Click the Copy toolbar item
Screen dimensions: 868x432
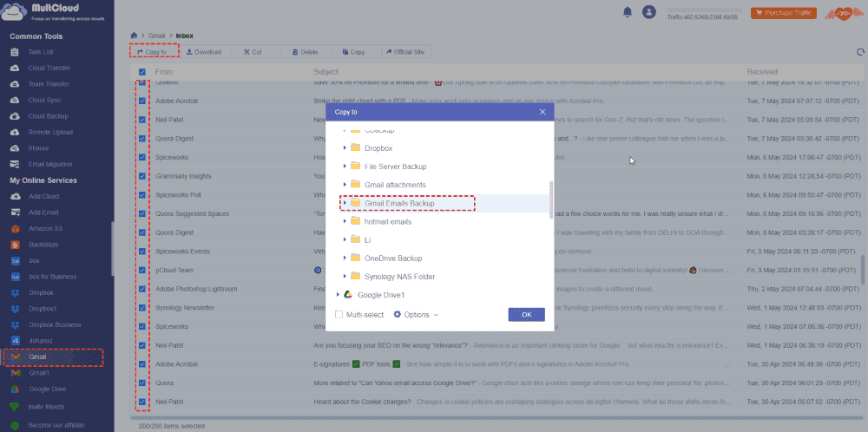pyautogui.click(x=353, y=52)
